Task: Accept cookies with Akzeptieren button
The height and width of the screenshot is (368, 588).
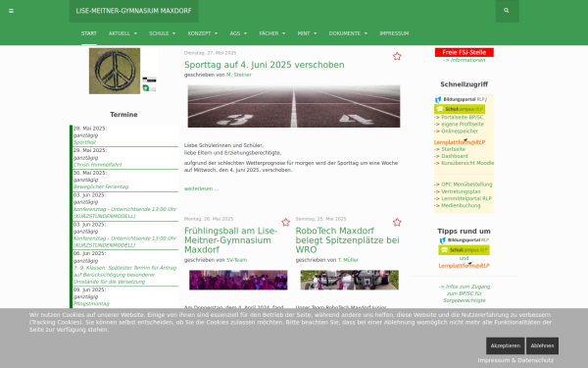Action: click(x=505, y=345)
